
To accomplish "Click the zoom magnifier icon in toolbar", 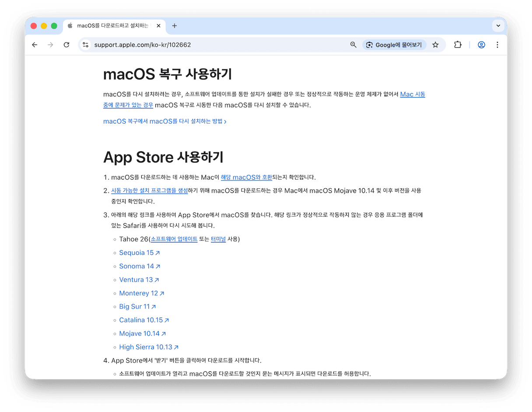I will pos(353,44).
